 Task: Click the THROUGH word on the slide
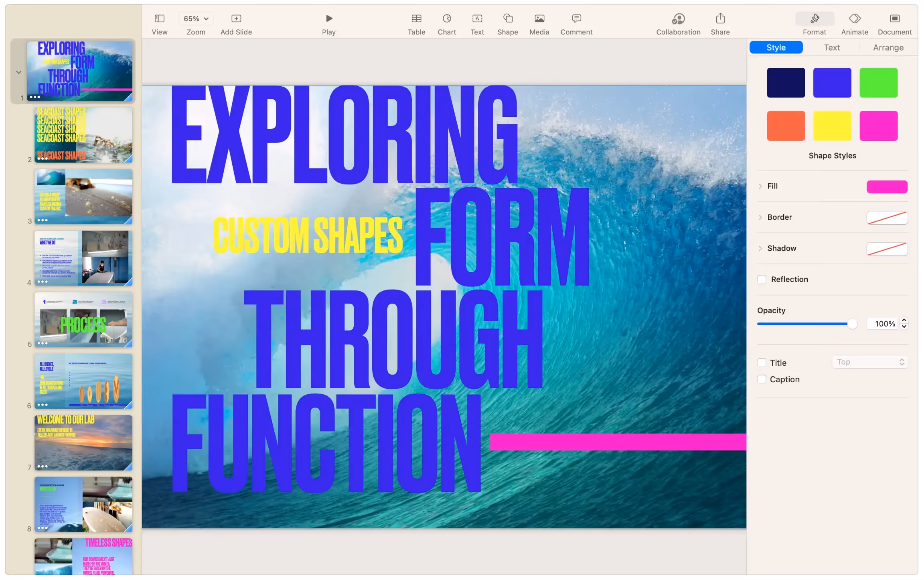(x=393, y=339)
